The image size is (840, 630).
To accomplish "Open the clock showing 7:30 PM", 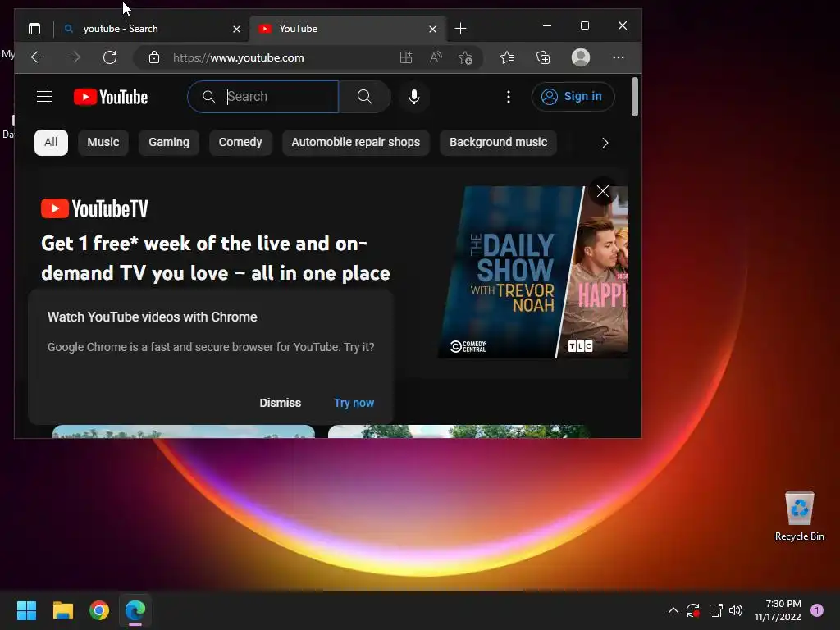I will coord(778,610).
